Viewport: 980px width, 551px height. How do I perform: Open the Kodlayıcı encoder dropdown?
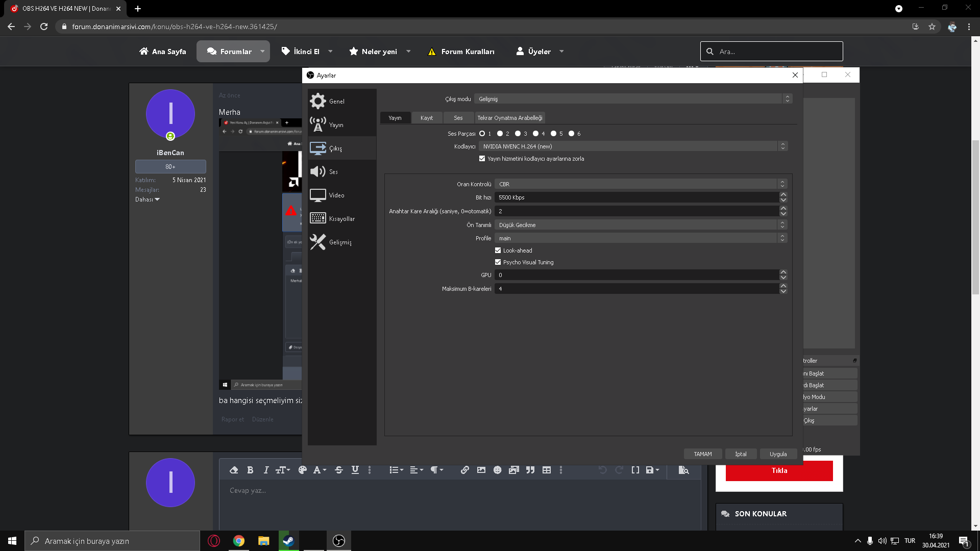632,146
